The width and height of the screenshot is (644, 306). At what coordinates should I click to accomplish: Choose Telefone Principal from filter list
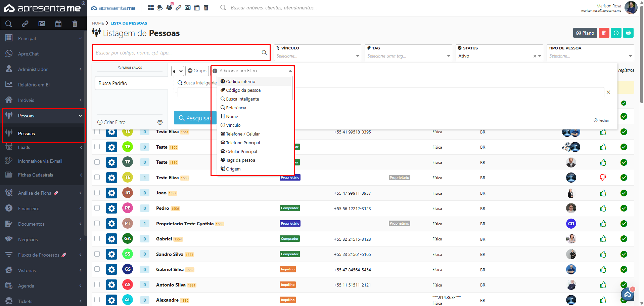tap(243, 143)
